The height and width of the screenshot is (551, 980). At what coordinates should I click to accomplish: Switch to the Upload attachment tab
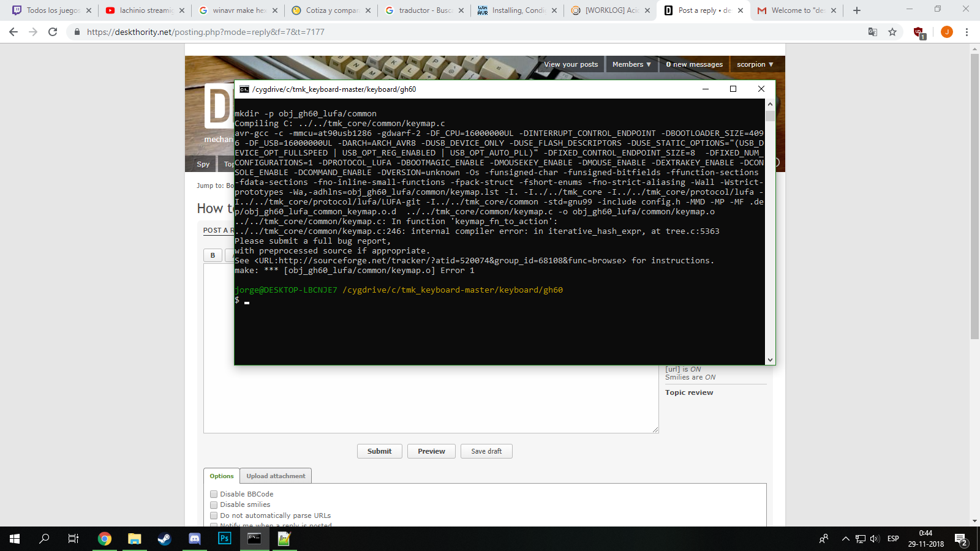[x=276, y=476]
